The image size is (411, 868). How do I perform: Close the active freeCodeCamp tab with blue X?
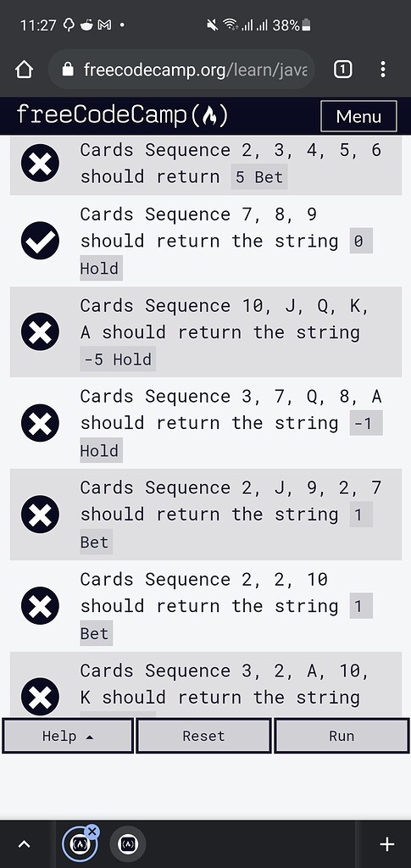click(92, 832)
